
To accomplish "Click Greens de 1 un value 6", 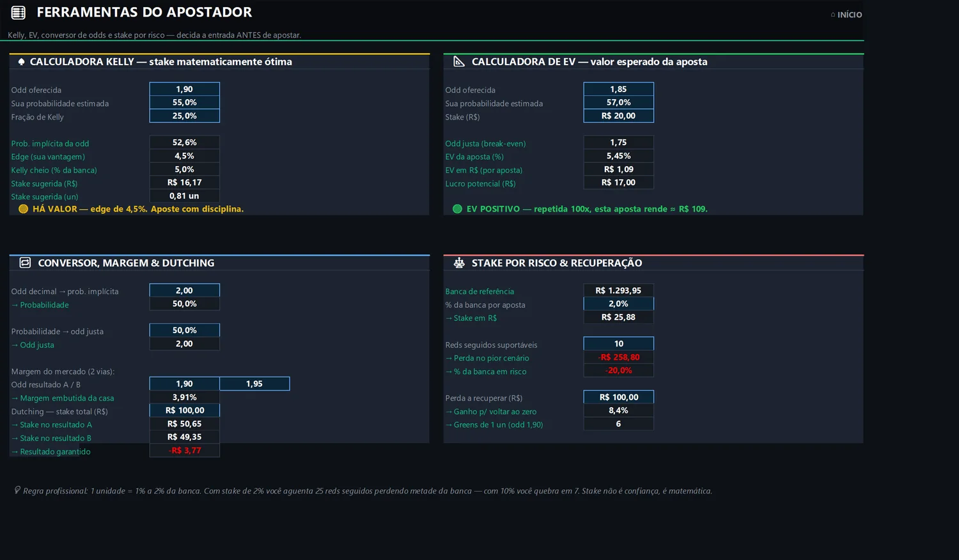I will [619, 424].
